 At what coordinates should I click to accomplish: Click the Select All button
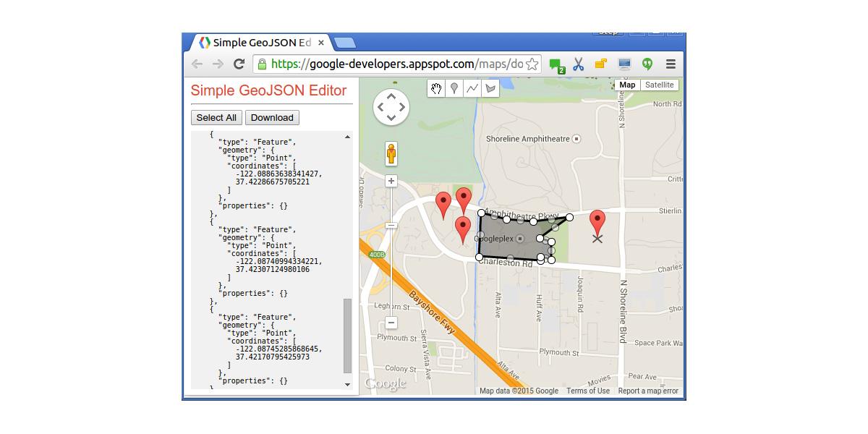click(x=216, y=118)
